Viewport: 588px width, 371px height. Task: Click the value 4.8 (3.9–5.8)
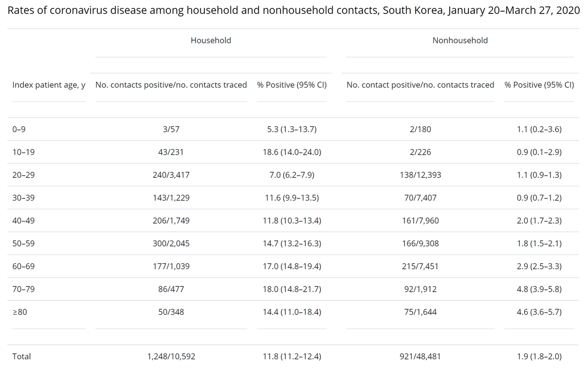539,289
